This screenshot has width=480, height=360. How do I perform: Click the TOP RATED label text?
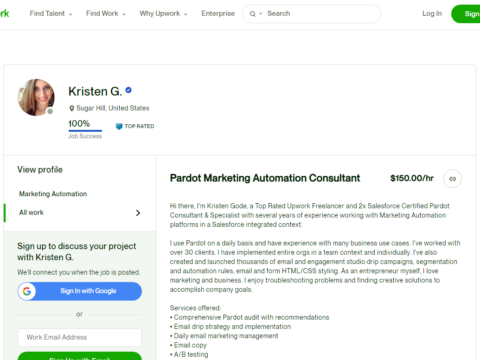tap(139, 126)
